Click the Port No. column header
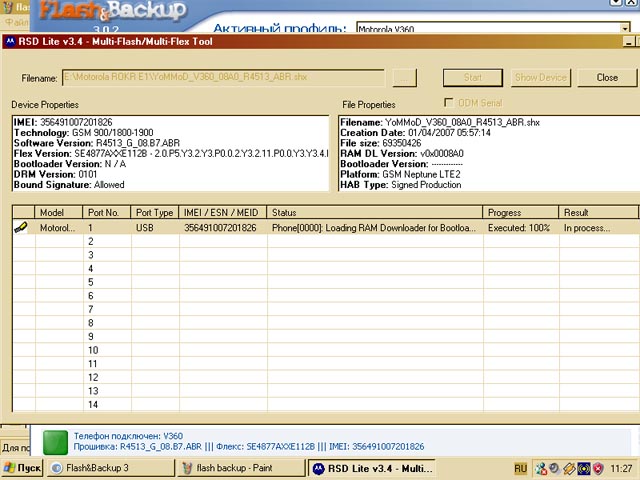The height and width of the screenshot is (480, 640). (107, 213)
